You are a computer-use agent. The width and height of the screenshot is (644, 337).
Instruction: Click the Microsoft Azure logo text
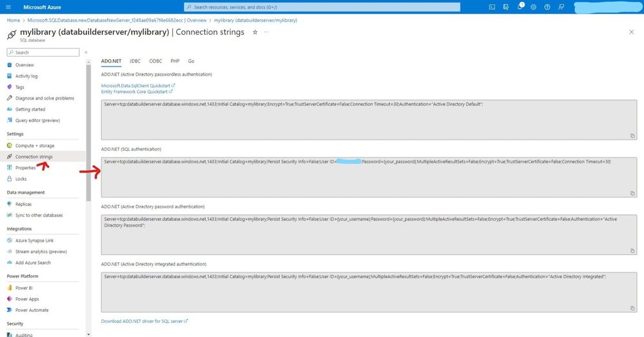(x=42, y=7)
